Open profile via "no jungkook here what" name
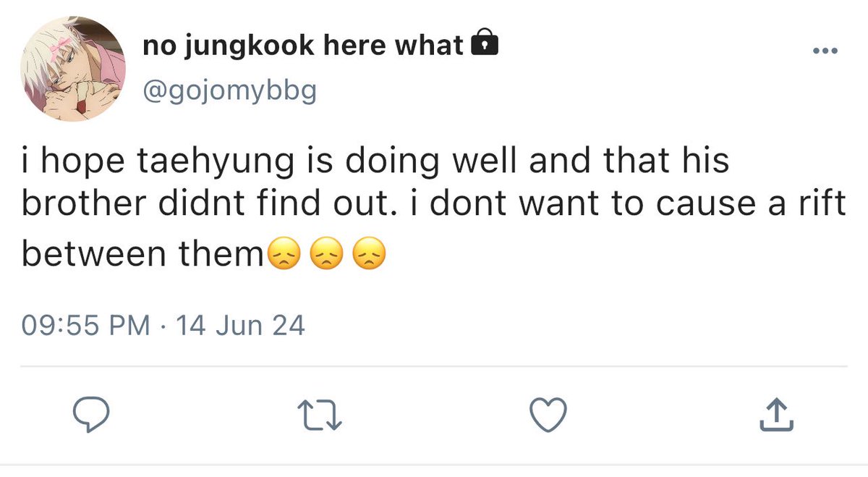868x477 pixels. [x=302, y=46]
